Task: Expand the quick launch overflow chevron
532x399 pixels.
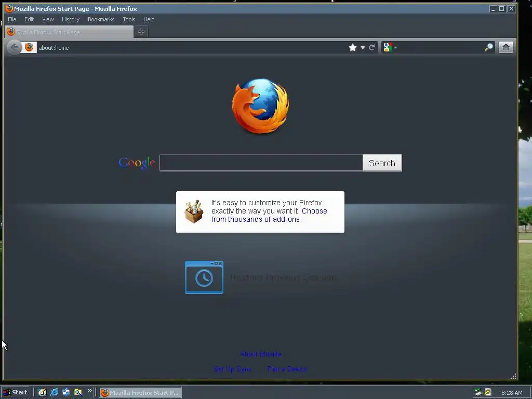Action: coord(89,391)
